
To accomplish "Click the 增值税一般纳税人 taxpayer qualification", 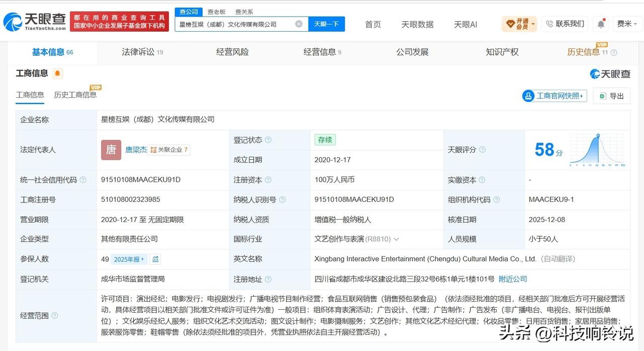I will pyautogui.click(x=343, y=220).
